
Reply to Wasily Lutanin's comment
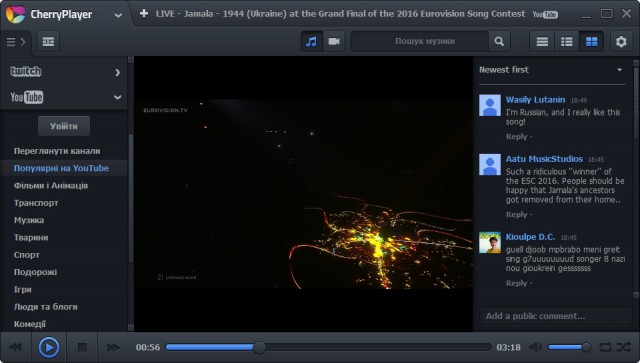point(516,137)
